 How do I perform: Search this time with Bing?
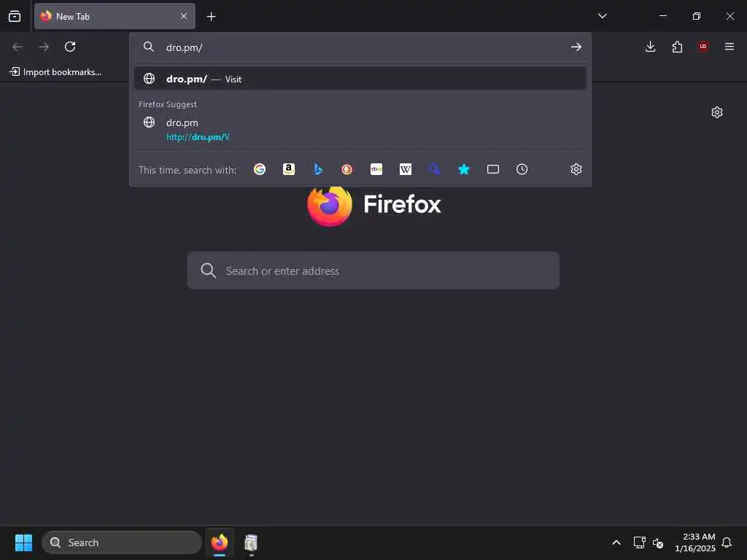[318, 169]
